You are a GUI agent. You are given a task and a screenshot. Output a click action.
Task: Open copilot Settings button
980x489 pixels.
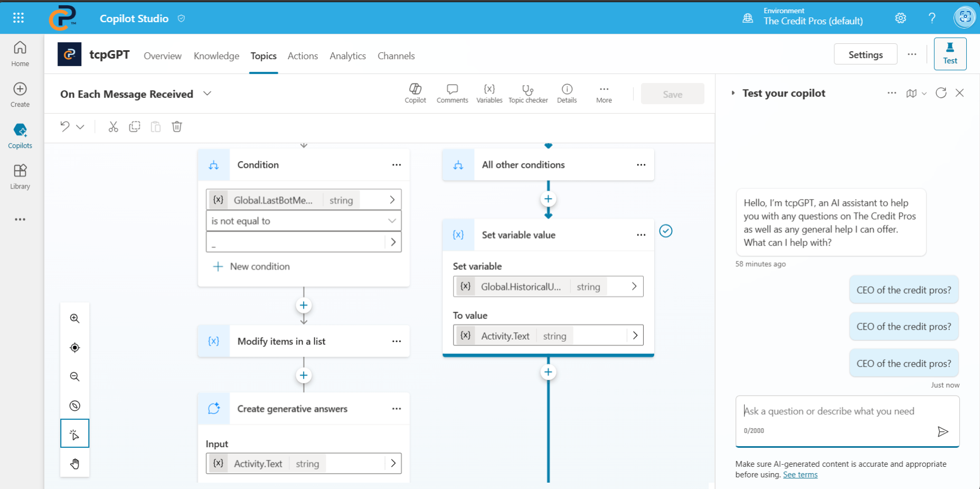(x=865, y=54)
